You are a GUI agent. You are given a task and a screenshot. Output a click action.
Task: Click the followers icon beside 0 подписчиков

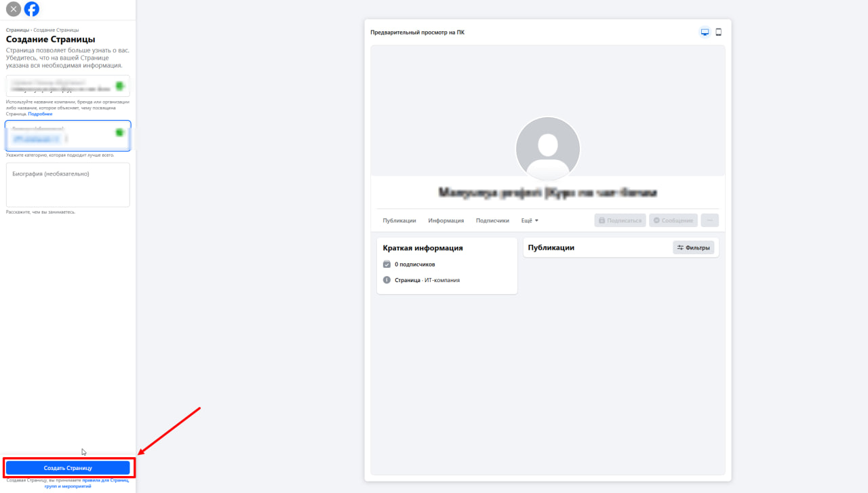click(x=387, y=264)
